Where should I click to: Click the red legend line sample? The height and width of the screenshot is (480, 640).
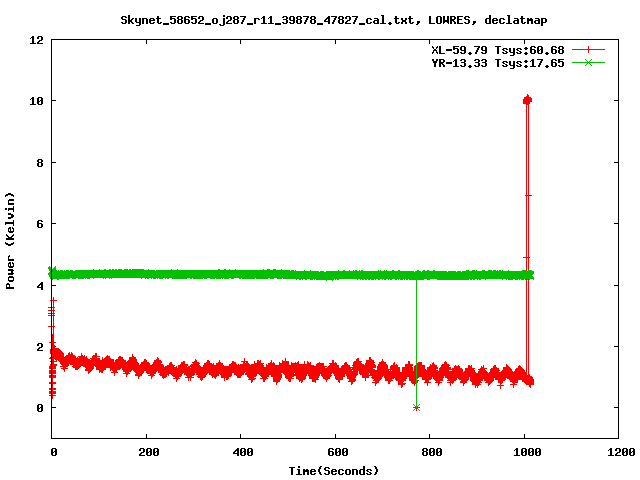point(588,50)
